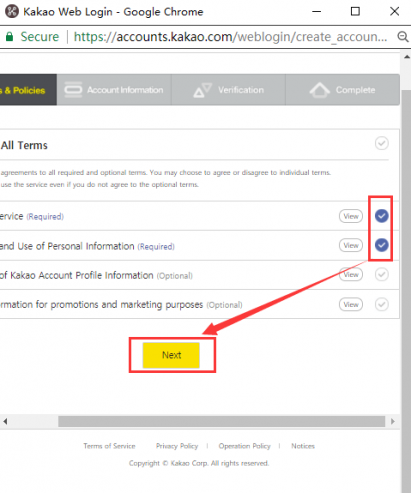Open the Operation Policy footer link
The height and width of the screenshot is (493, 411).
coord(244,446)
